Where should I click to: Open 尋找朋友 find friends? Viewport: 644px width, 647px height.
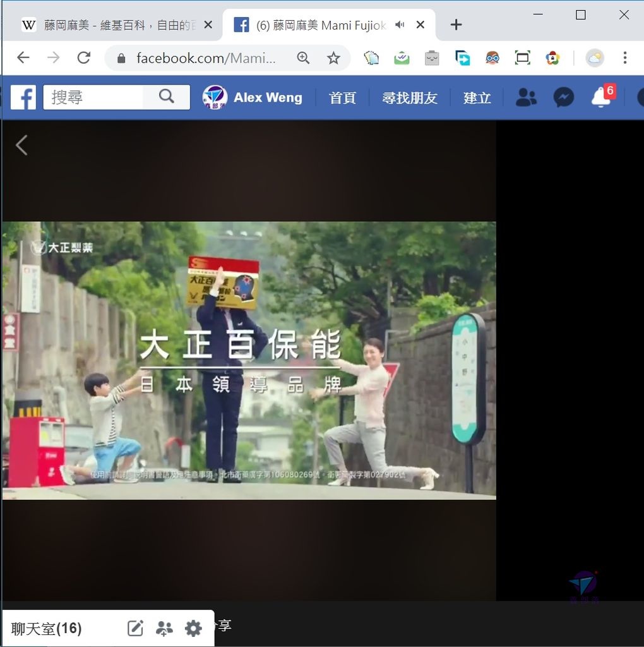(409, 98)
